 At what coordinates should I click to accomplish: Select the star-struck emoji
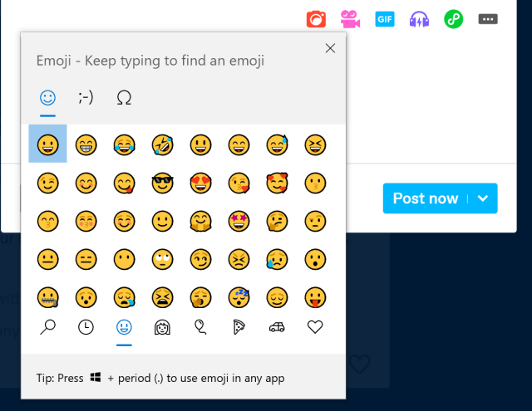point(239,220)
